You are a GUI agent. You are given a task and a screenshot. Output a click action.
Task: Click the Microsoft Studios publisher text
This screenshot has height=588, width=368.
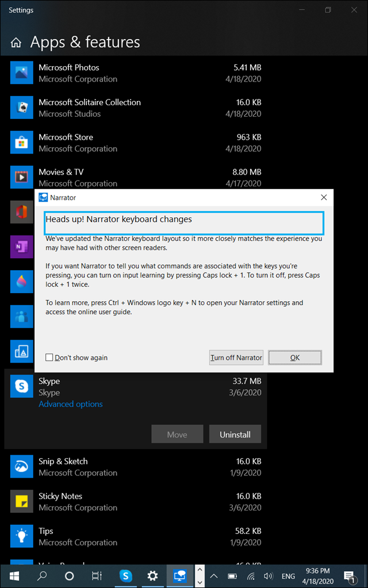pos(70,114)
